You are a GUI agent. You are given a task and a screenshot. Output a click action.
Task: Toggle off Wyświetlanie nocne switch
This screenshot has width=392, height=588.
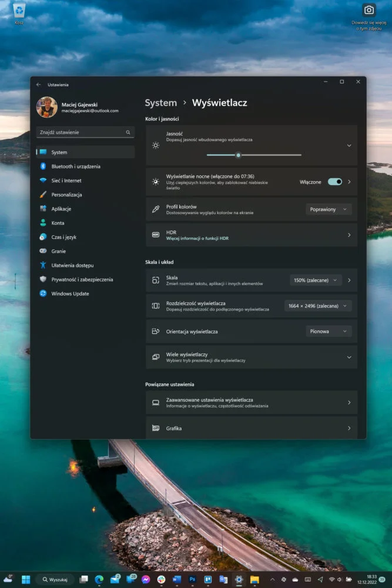[334, 182]
